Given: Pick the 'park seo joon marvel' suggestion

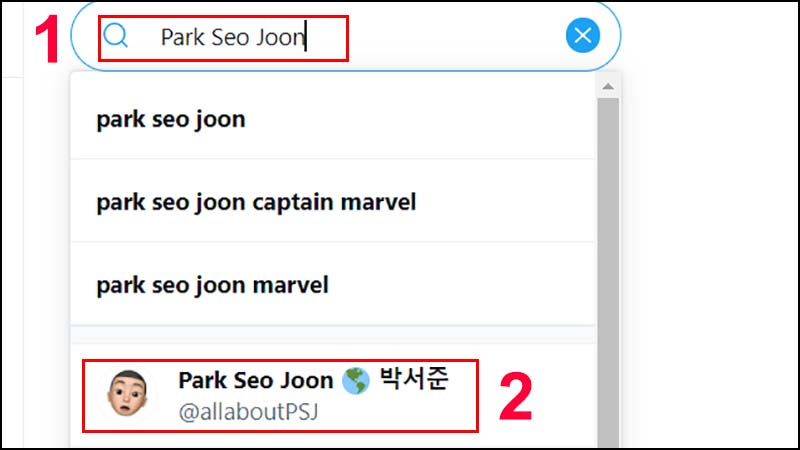Looking at the screenshot, I should pyautogui.click(x=333, y=284).
